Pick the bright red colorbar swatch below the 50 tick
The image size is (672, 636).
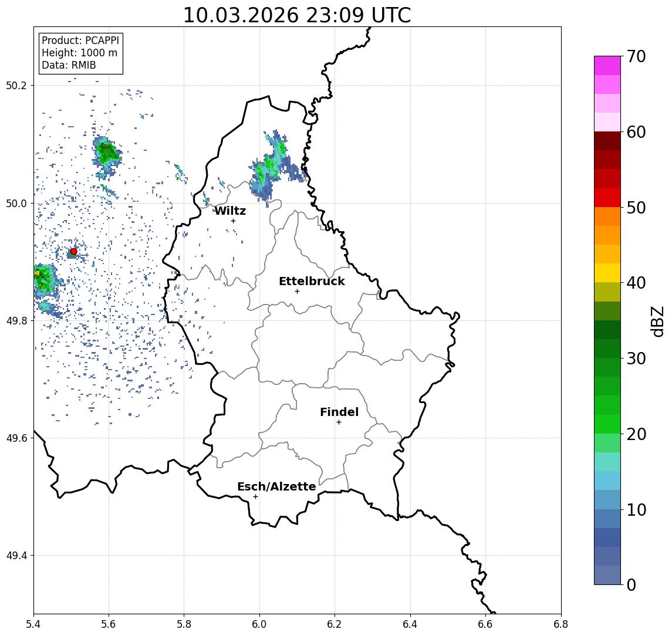pyautogui.click(x=607, y=198)
